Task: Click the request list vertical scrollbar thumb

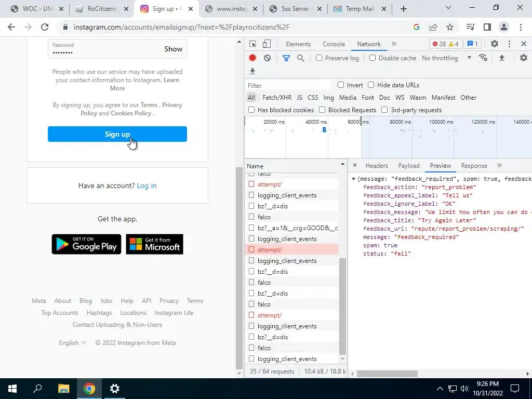Action: (x=342, y=306)
